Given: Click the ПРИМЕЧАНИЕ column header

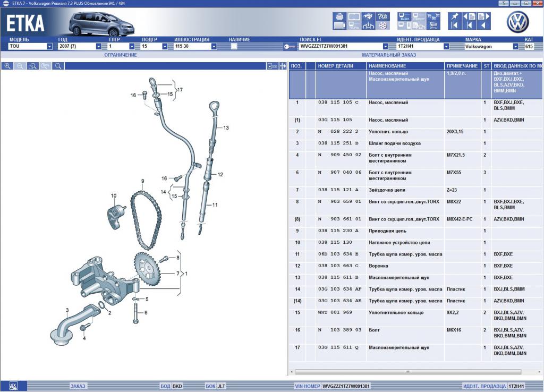Looking at the screenshot, I should (462, 66).
